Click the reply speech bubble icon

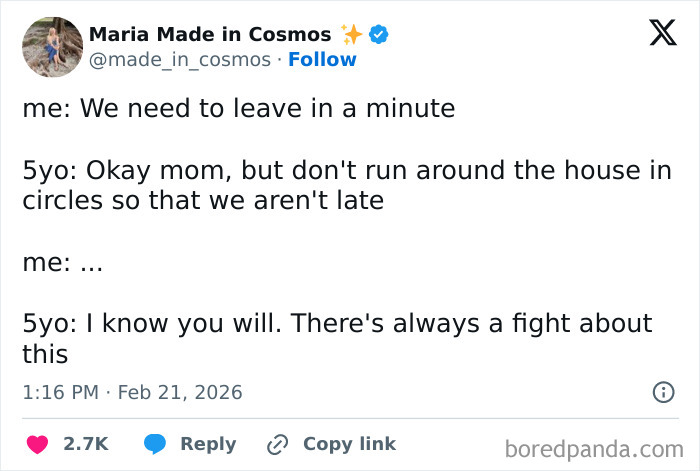[155, 444]
